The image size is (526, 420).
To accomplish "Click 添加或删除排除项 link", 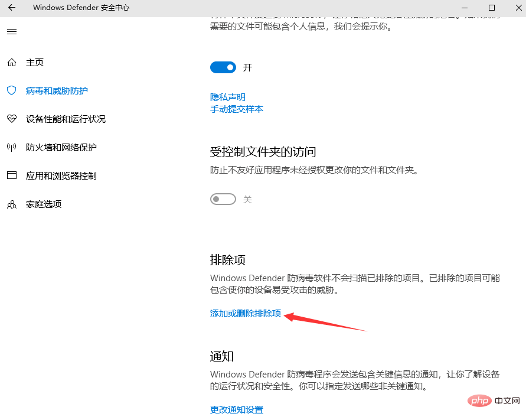I will point(246,313).
